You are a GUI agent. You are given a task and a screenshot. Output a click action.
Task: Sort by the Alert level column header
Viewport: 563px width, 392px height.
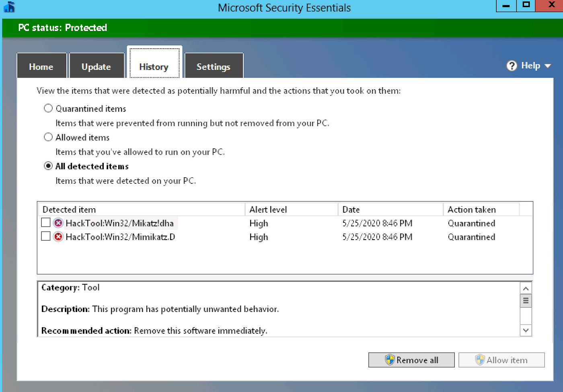(x=292, y=209)
